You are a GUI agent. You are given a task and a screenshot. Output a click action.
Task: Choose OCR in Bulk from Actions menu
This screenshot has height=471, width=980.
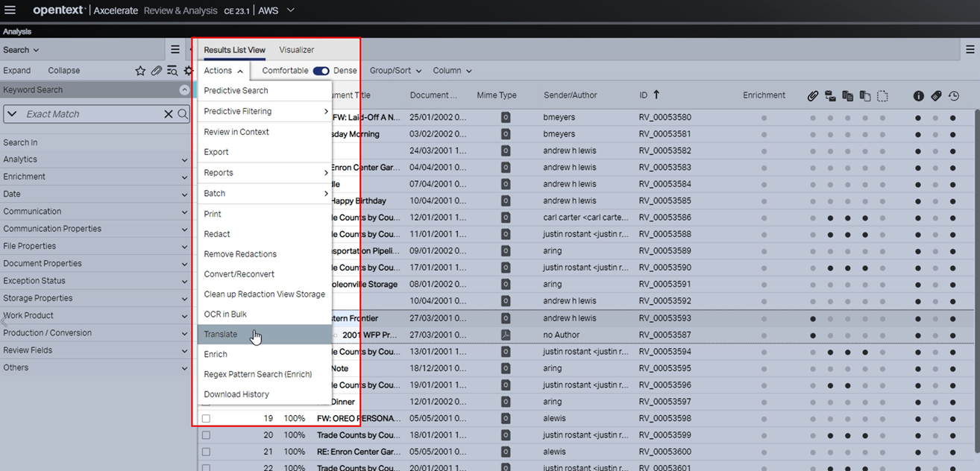pyautogui.click(x=265, y=314)
